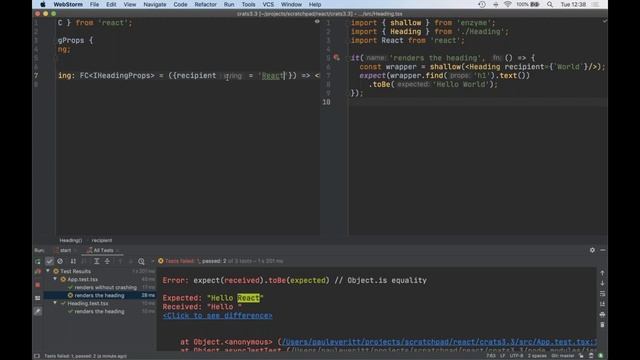640x360 pixels.
Task: Click the Heading() breadcrumb item
Action: 71,240
